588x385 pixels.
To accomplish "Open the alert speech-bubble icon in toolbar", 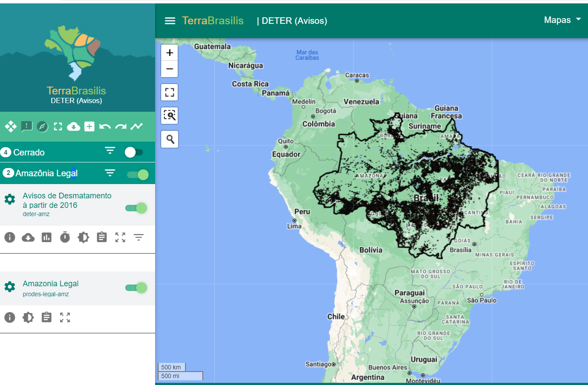I will 27,126.
